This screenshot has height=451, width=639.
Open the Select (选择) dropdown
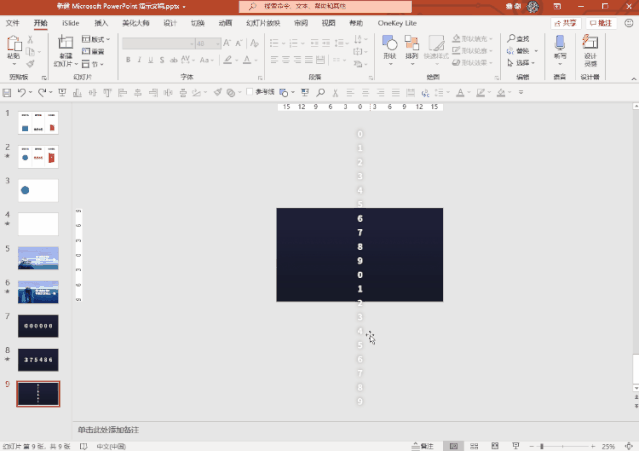click(521, 63)
